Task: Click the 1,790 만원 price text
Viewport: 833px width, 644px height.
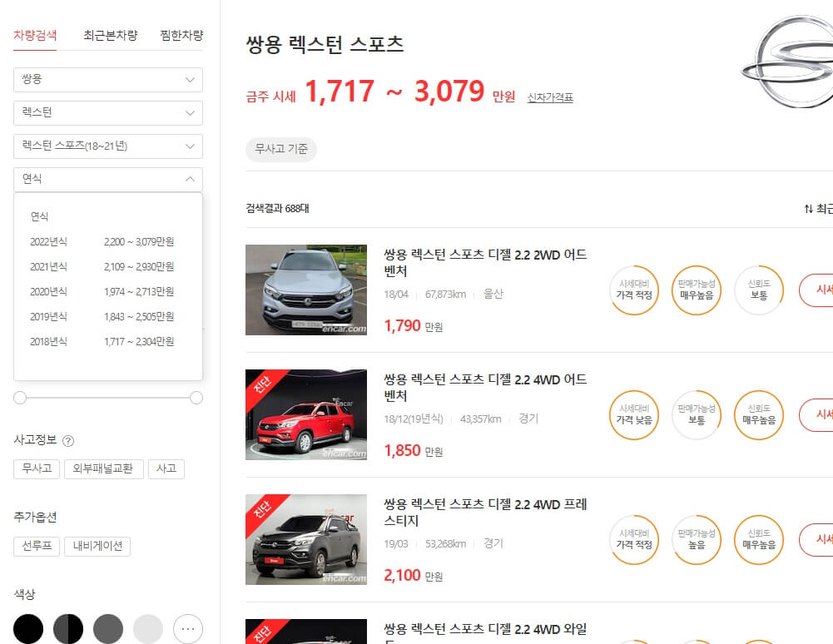Action: pyautogui.click(x=414, y=325)
